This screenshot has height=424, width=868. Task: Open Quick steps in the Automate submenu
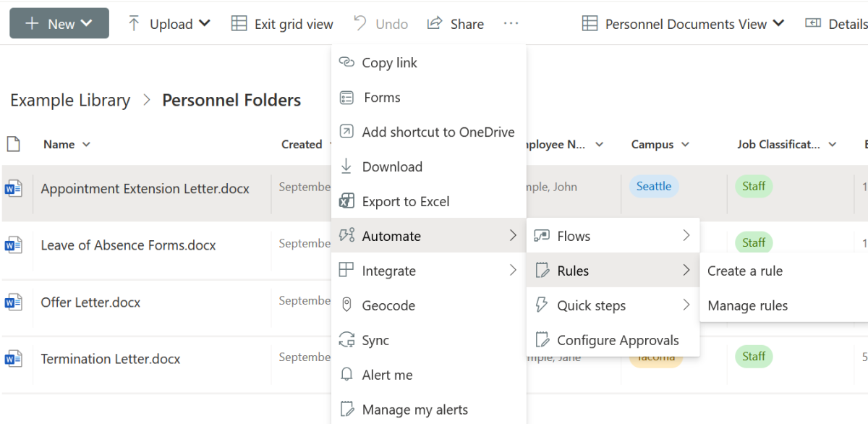click(x=590, y=305)
